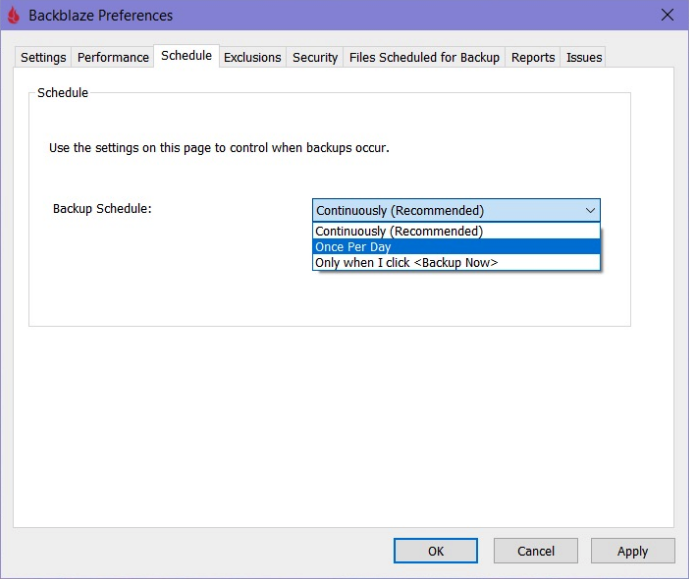Confirm changes with the OK button
Image resolution: width=689 pixels, height=579 pixels.
(x=435, y=551)
